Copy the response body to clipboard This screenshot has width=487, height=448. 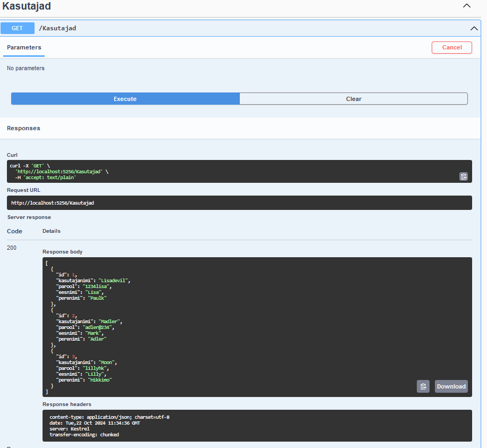pos(423,386)
